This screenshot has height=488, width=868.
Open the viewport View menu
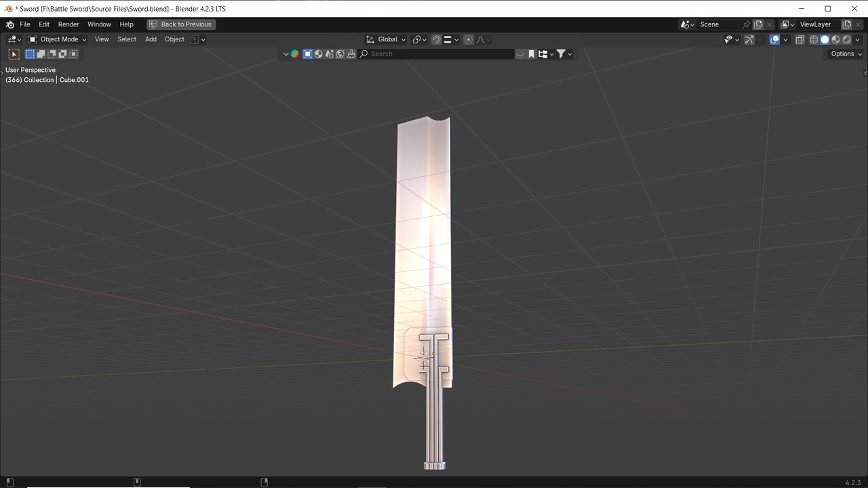click(102, 39)
